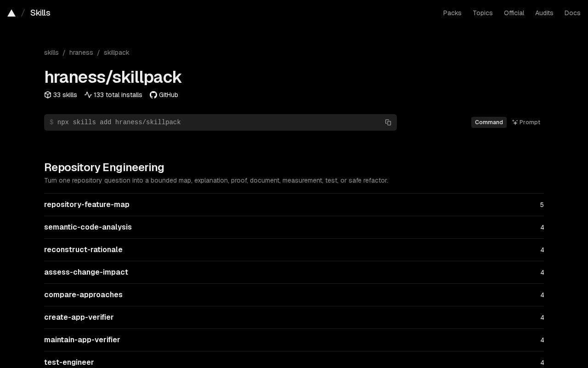Open the repository-feature-map skill

pos(294,205)
